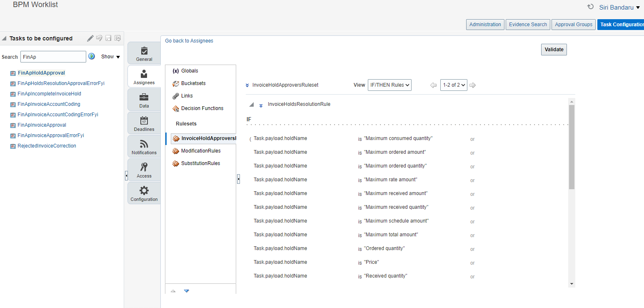Switch to the Assignees tab
Screen dimensions: 644x308
144,76
